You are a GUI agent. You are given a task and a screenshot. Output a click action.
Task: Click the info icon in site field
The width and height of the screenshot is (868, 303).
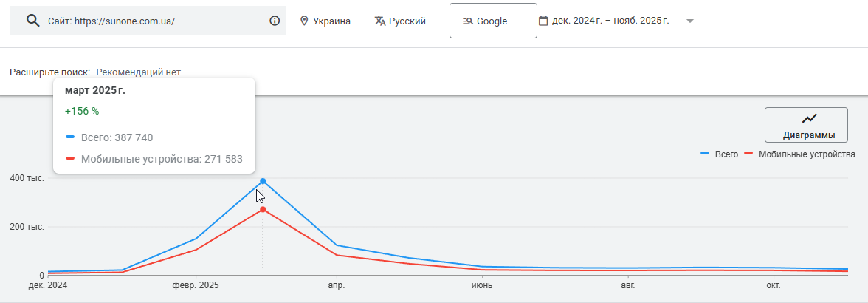(275, 21)
